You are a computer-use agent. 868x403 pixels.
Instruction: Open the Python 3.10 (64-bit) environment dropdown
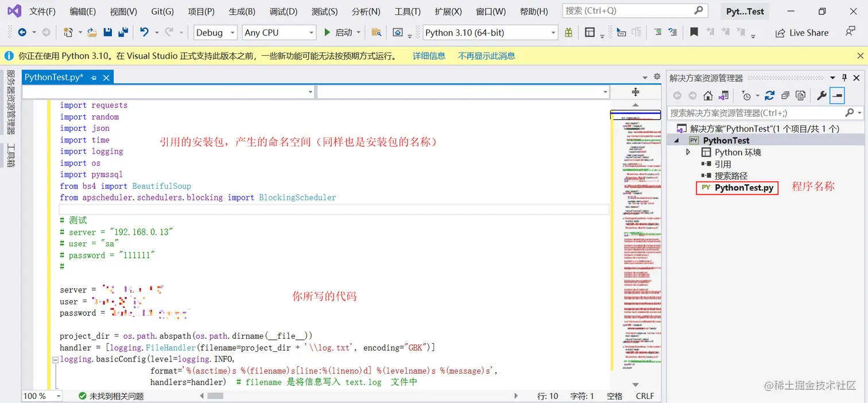coord(490,33)
